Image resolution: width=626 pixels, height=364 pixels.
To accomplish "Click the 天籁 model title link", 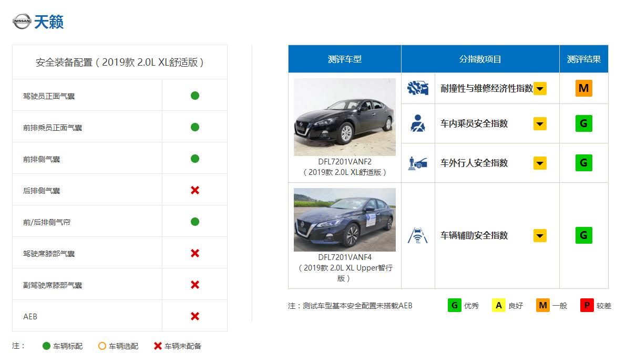I will [49, 22].
